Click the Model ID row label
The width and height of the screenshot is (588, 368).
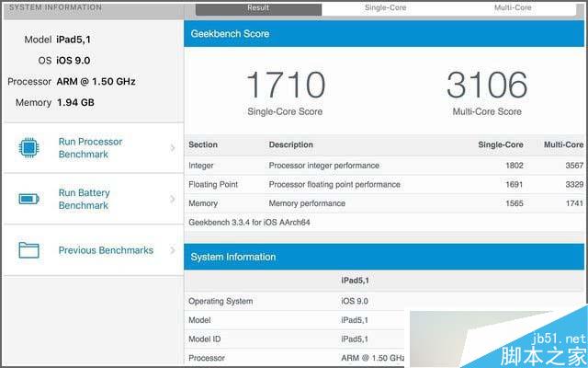coord(204,339)
